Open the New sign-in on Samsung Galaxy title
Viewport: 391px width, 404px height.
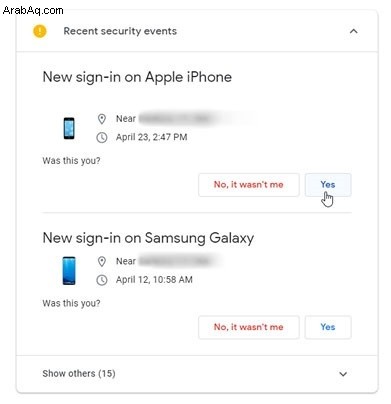click(x=148, y=238)
